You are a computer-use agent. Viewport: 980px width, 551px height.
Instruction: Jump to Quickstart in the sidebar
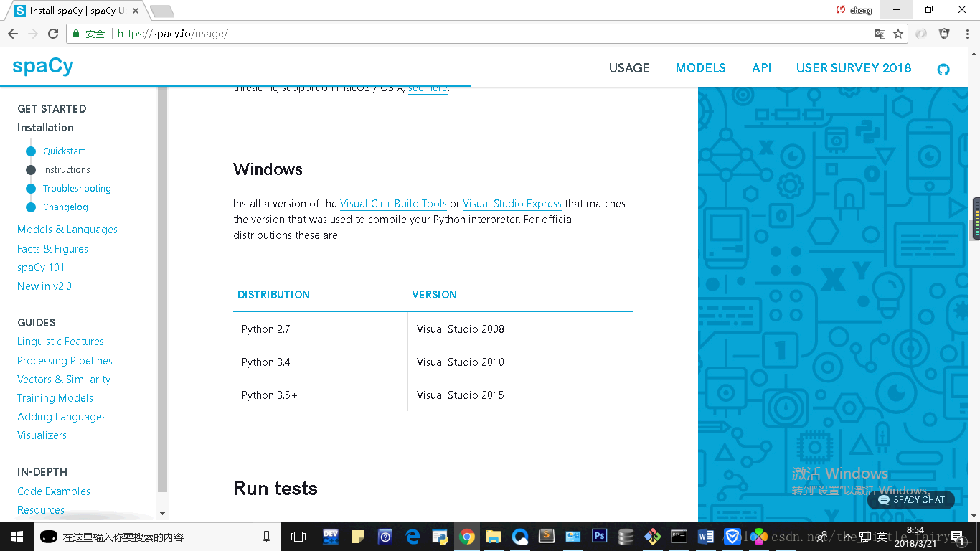(x=64, y=151)
